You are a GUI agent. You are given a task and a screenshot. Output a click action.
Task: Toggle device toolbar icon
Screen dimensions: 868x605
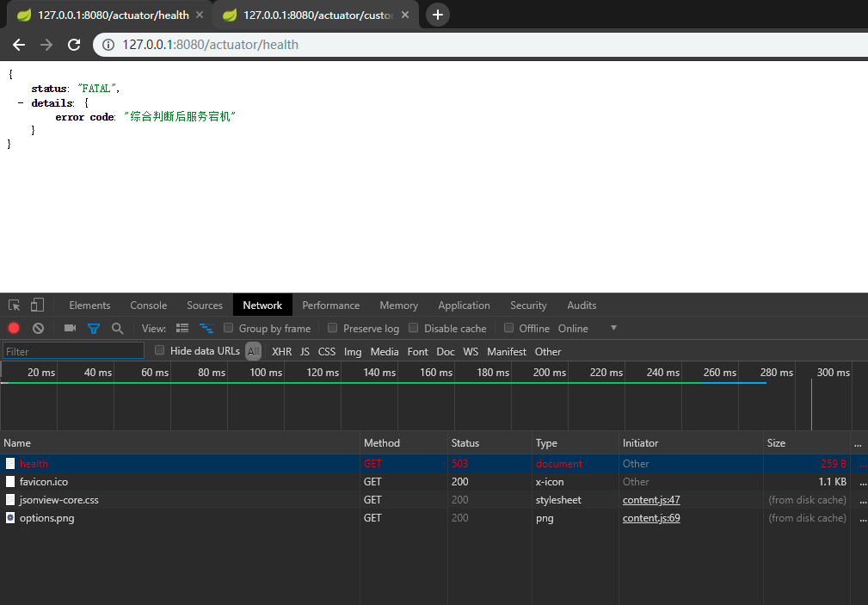pyautogui.click(x=37, y=306)
